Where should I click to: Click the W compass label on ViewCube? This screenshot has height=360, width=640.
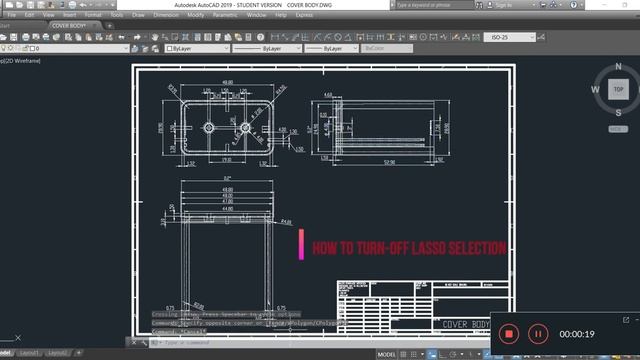click(x=595, y=89)
